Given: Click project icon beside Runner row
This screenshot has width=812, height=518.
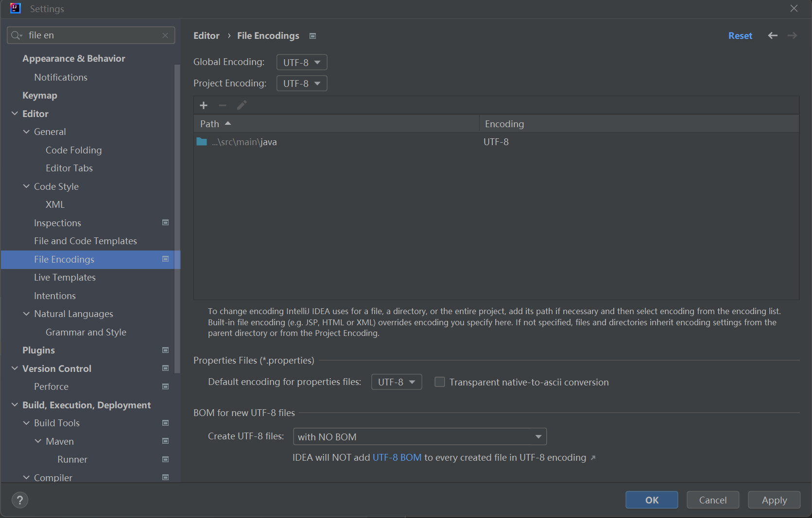Looking at the screenshot, I should (x=165, y=459).
